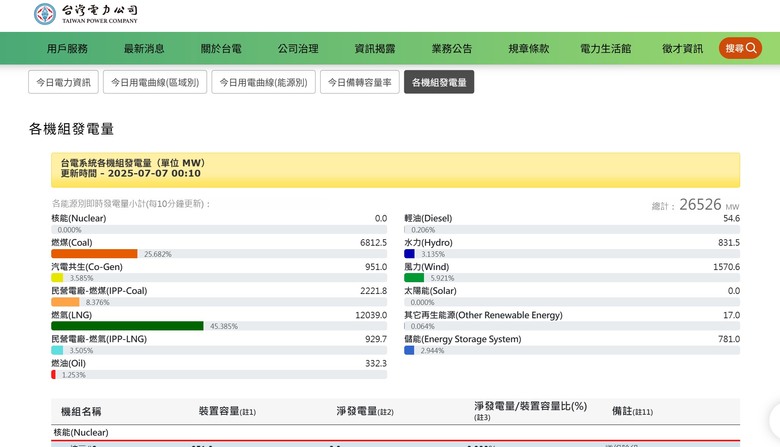
Task: Click the LNG value 12039.0
Action: [371, 315]
